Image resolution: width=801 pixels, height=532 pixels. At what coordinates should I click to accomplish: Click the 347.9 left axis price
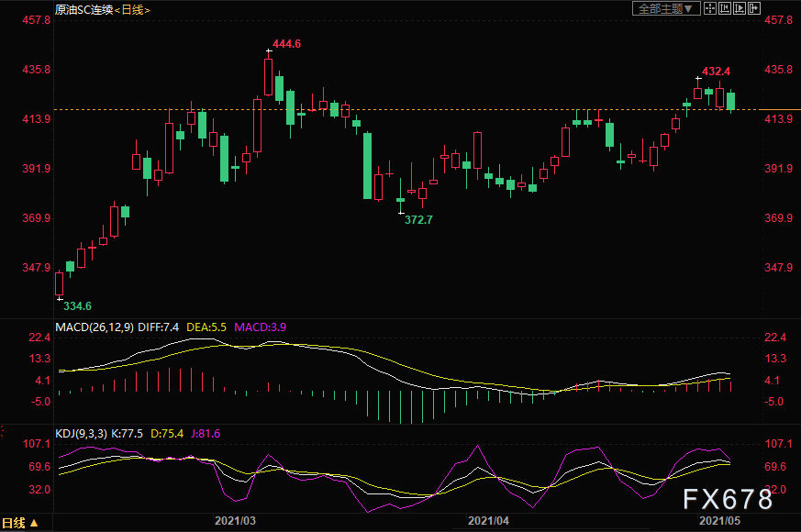coord(37,268)
